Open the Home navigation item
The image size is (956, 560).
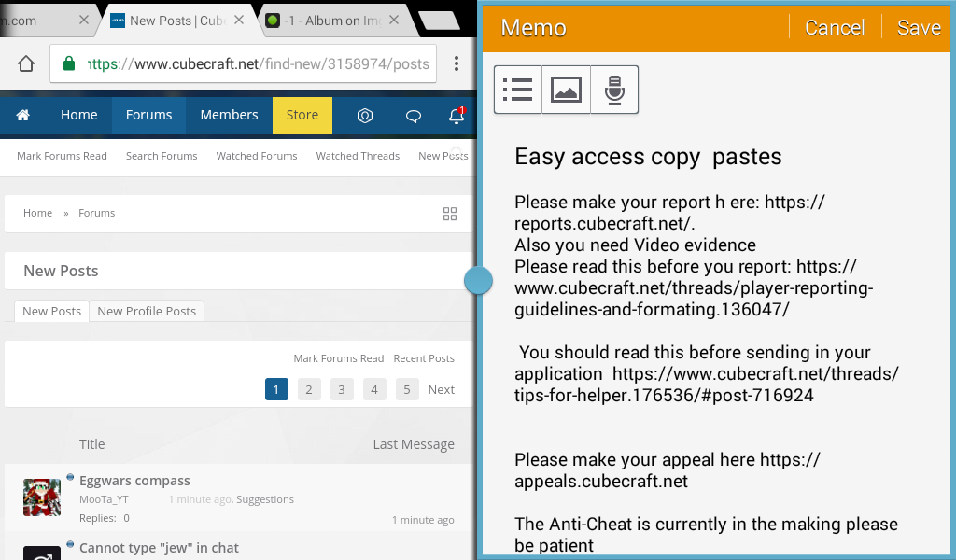pyautogui.click(x=78, y=115)
